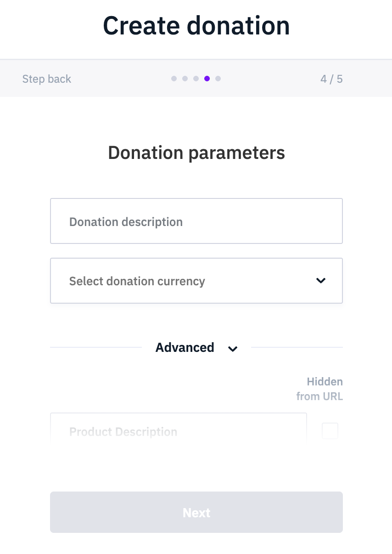Image resolution: width=392 pixels, height=554 pixels.
Task: Click the chevron arrow in currency selector
Action: [x=321, y=281]
